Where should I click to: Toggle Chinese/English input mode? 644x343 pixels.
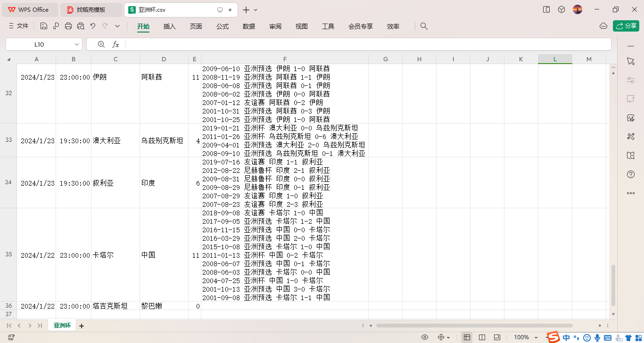[566, 337]
